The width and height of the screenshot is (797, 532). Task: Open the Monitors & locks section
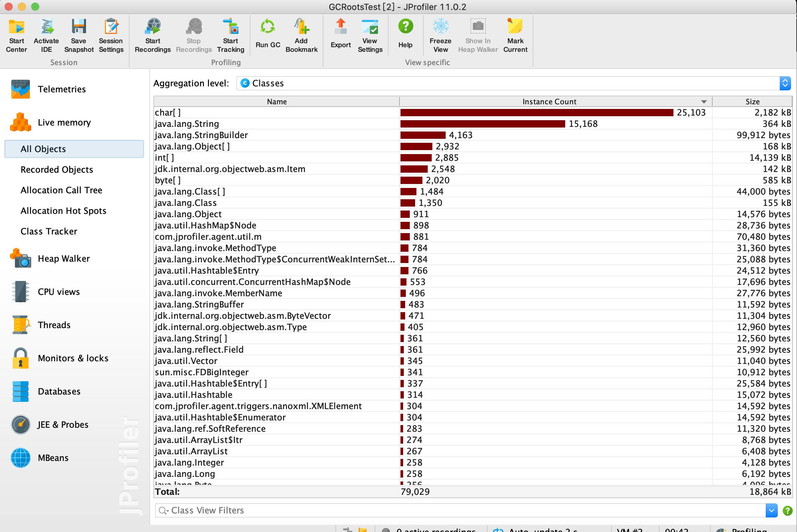point(60,358)
